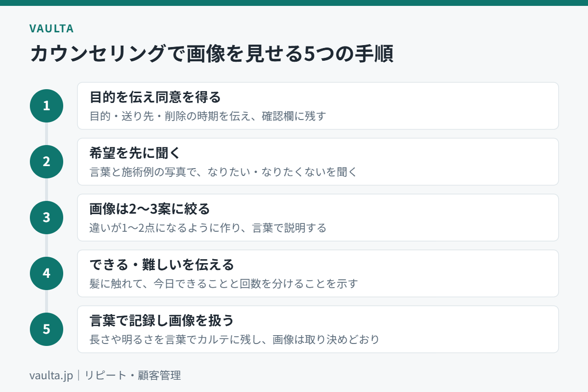Click the VAULTA brand label
The height and width of the screenshot is (392, 588).
(51, 28)
